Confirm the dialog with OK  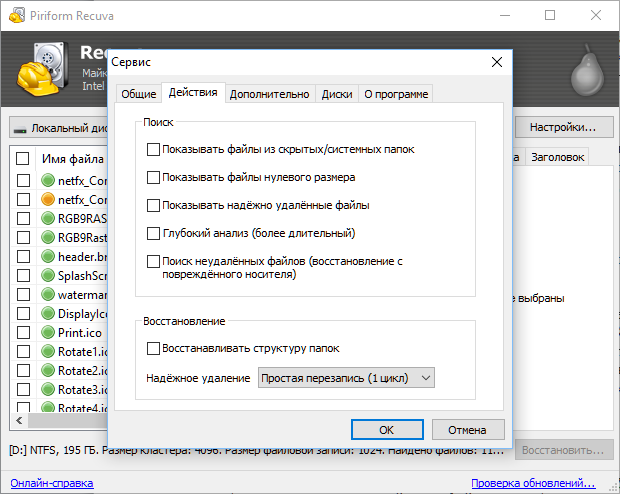(387, 430)
